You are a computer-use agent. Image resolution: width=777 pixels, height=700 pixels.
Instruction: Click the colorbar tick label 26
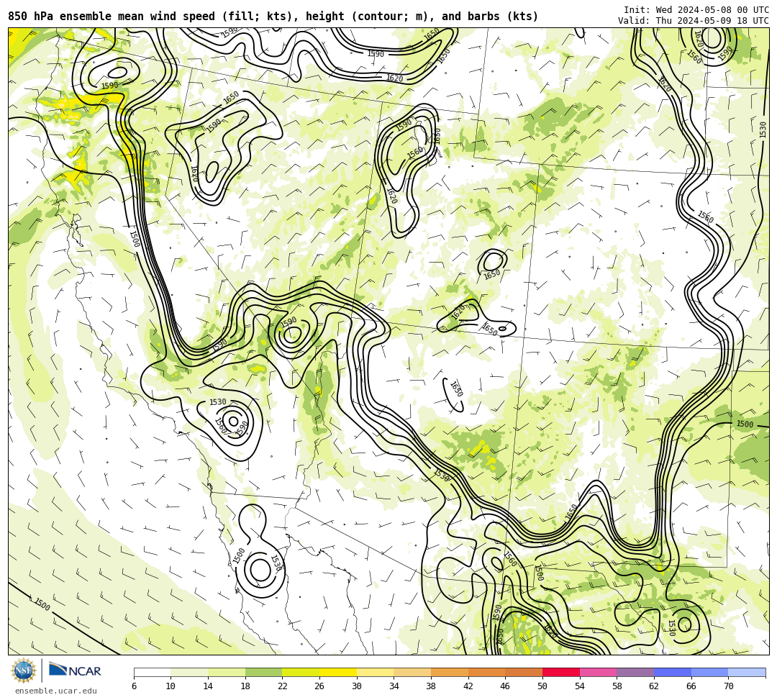pyautogui.click(x=319, y=686)
